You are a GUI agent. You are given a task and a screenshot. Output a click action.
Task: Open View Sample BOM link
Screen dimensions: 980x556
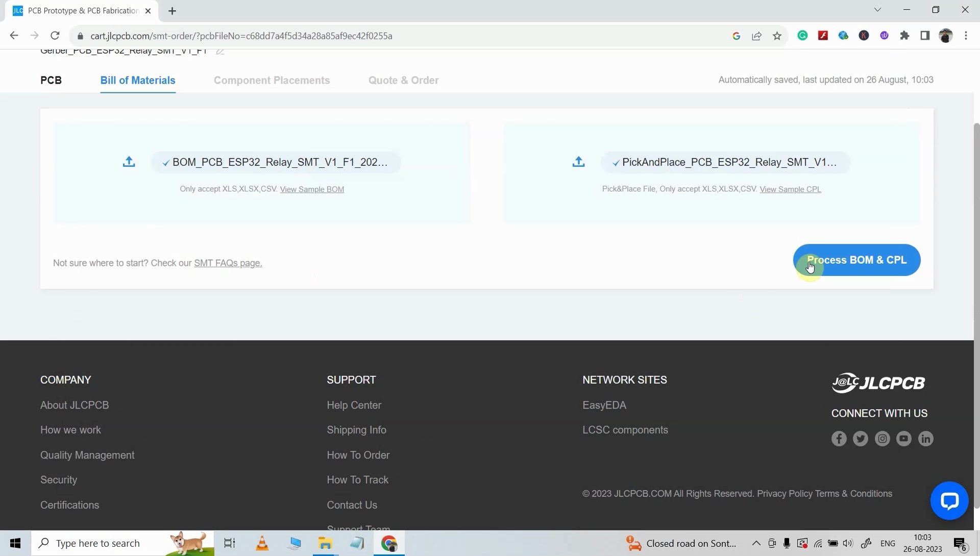pyautogui.click(x=312, y=189)
